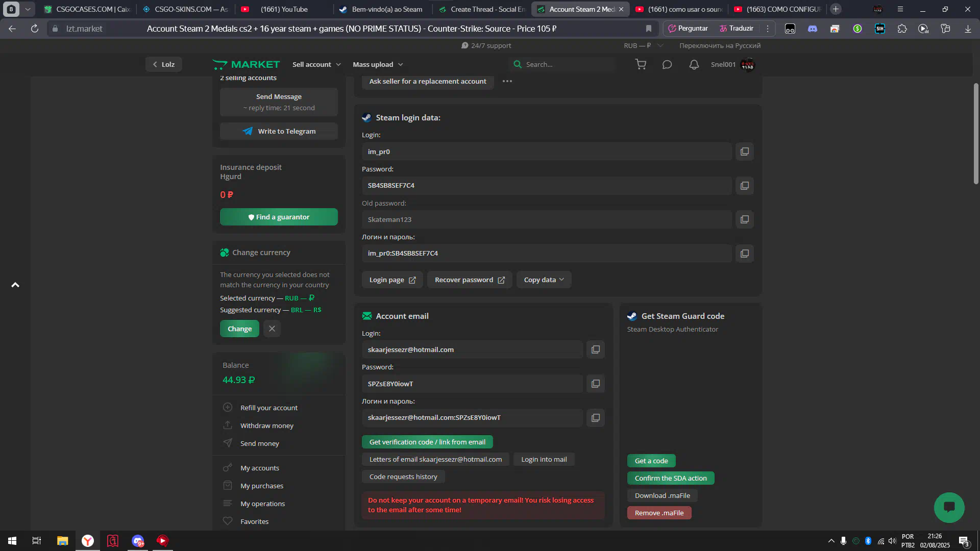Open the live support chat bubble
The height and width of the screenshot is (551, 980).
pos(949,507)
